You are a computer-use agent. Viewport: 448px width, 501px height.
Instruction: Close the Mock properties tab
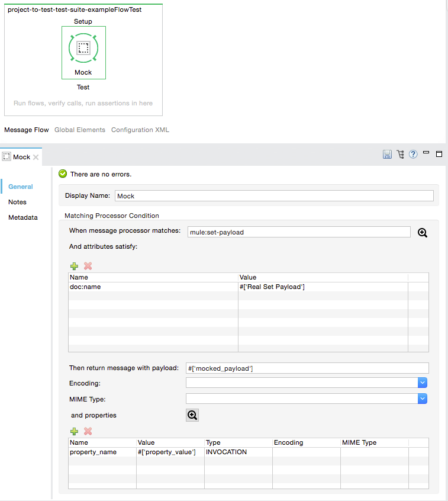click(x=36, y=157)
